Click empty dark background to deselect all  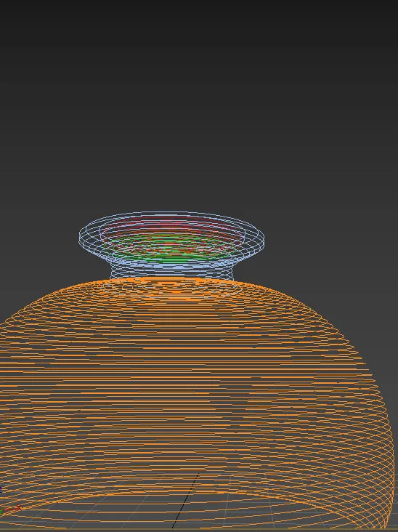[x=199, y=102]
